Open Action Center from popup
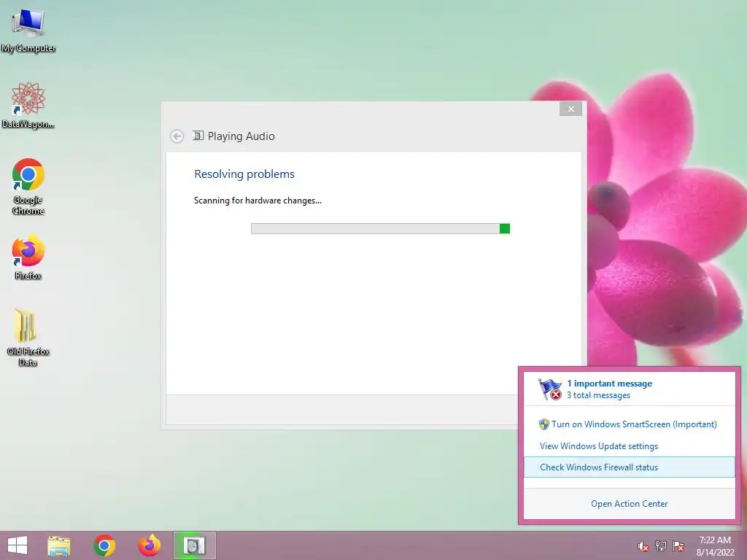This screenshot has width=747, height=560. tap(630, 504)
